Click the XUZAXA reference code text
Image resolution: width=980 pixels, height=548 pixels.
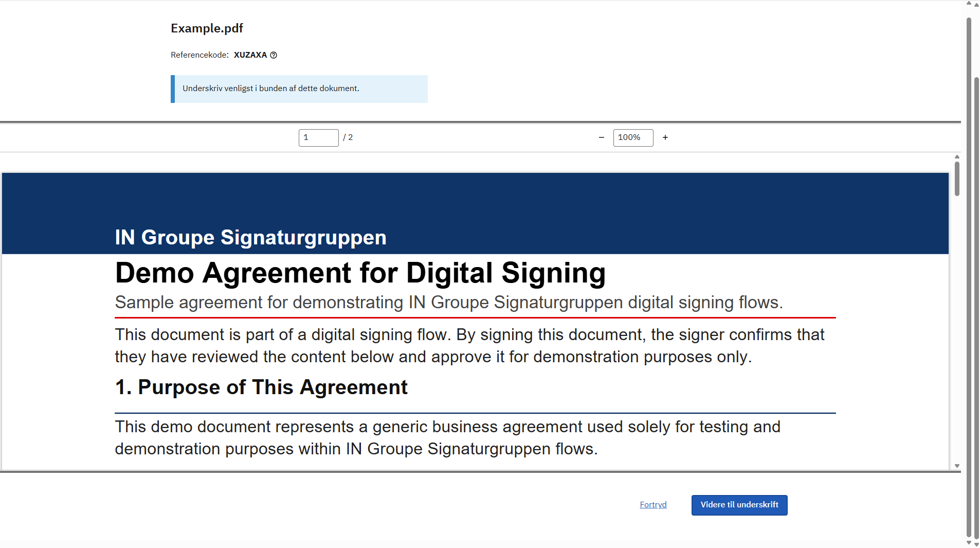point(250,55)
